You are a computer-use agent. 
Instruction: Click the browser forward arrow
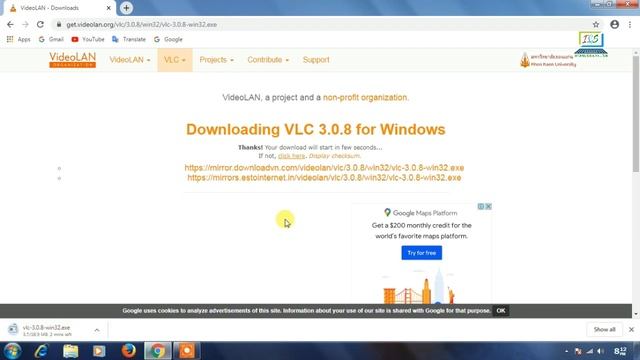coord(25,24)
